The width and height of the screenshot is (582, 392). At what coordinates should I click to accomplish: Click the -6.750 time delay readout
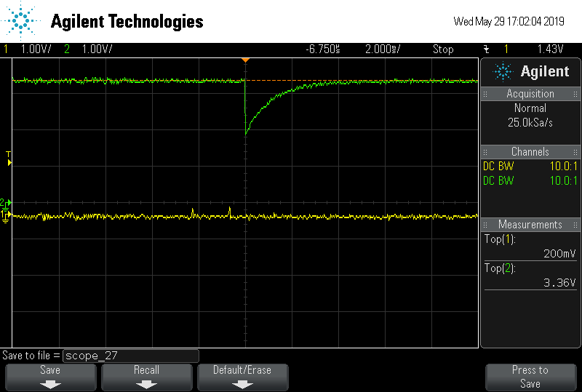coord(323,49)
